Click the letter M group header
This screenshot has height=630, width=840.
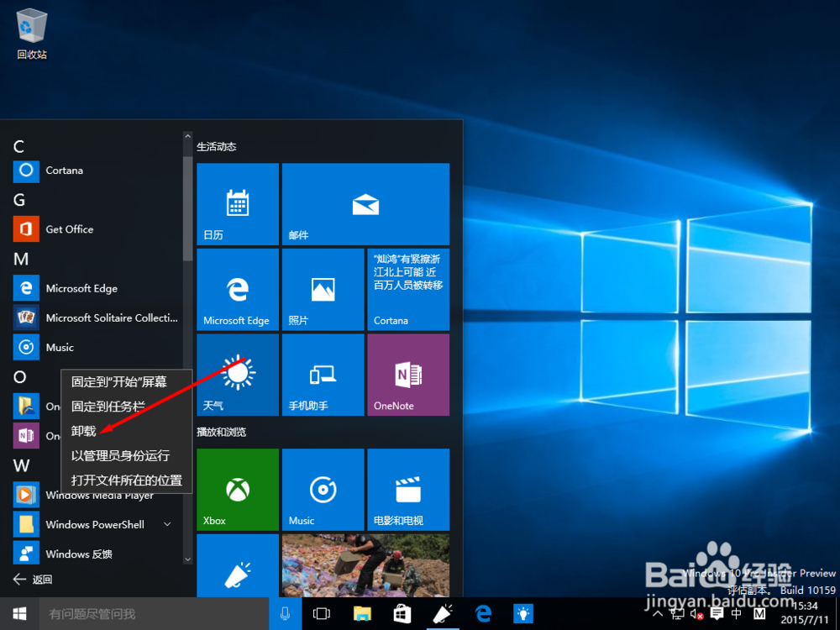pos(20,259)
